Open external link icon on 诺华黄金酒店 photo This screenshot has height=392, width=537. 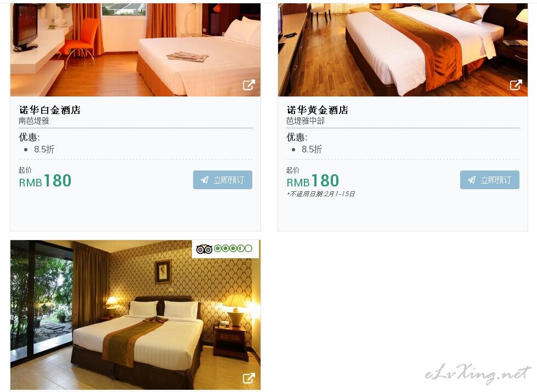tap(516, 84)
